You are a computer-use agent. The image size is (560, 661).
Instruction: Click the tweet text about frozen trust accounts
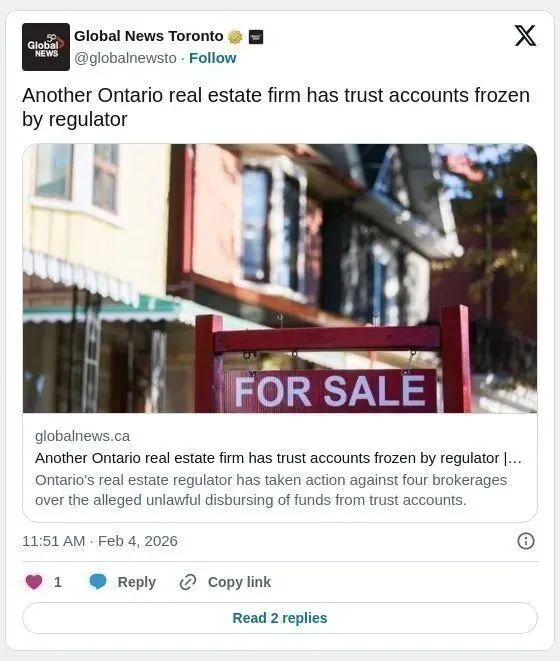[x=276, y=107]
